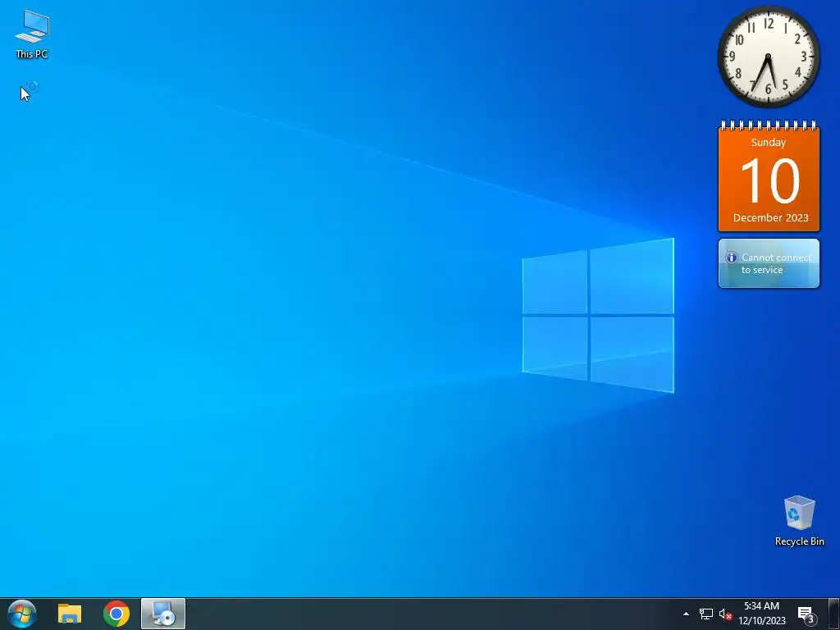Open Action Center notifications icon
840x630 pixels.
point(806,614)
